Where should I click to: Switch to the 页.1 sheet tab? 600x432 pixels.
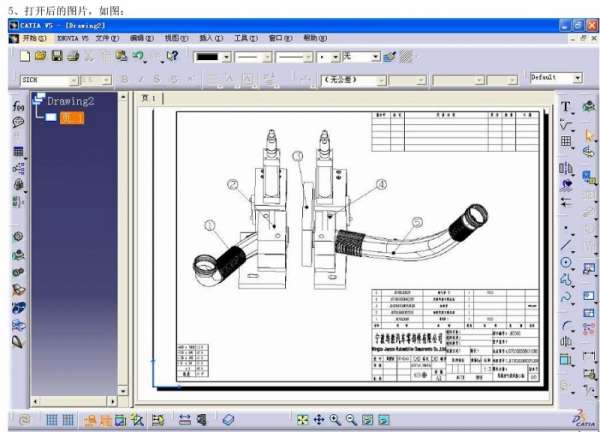pyautogui.click(x=150, y=98)
